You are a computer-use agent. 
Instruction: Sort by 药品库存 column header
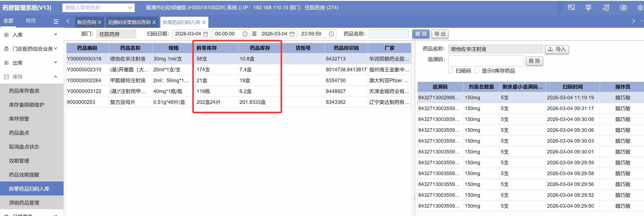tap(260, 48)
